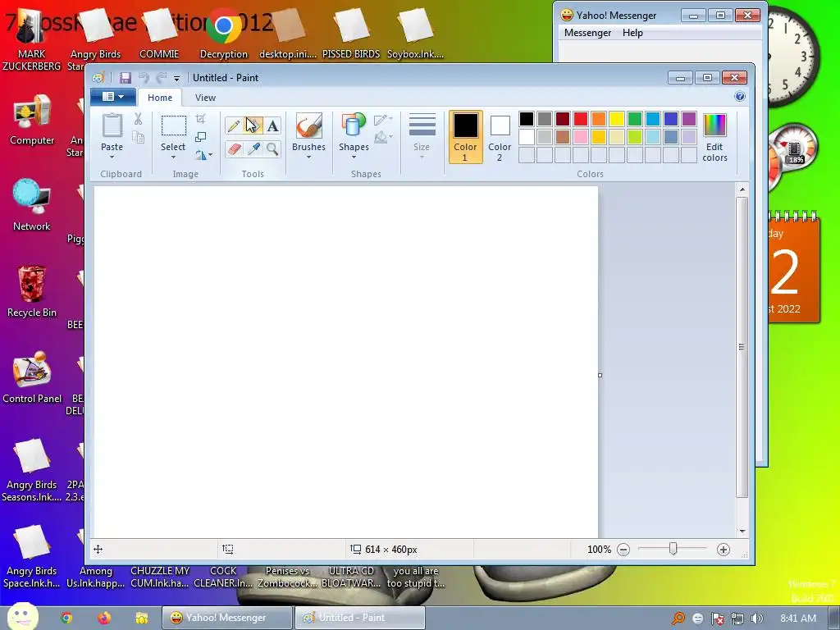
Task: Open Network desktop icon
Action: pyautogui.click(x=32, y=206)
